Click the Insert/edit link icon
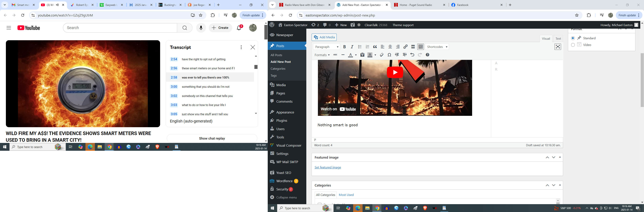The height and width of the screenshot is (212, 644). [405, 47]
